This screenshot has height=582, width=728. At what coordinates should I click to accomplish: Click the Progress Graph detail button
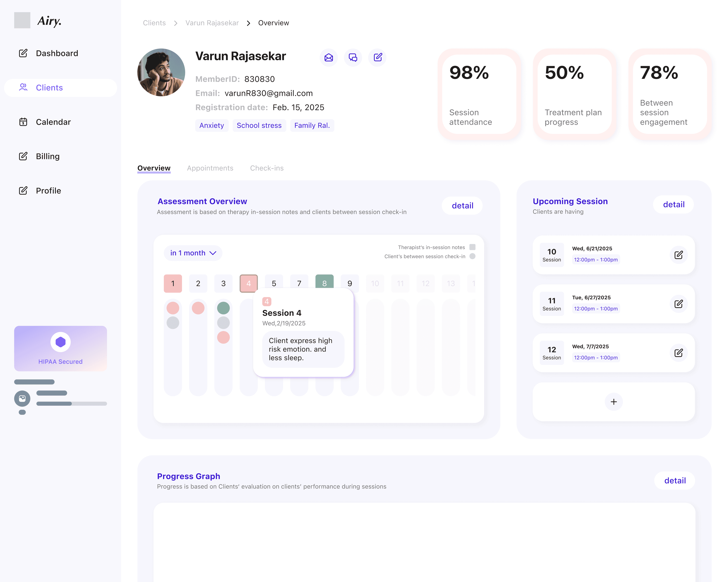(674, 480)
